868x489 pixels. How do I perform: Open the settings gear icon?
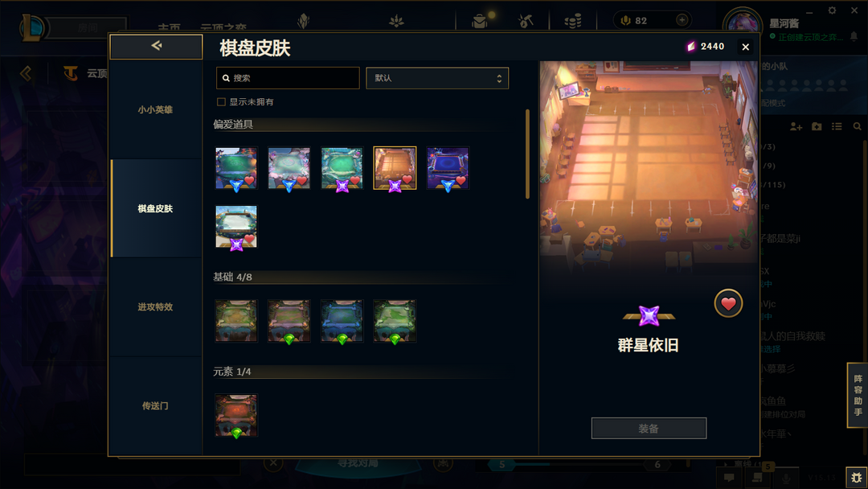click(x=832, y=10)
